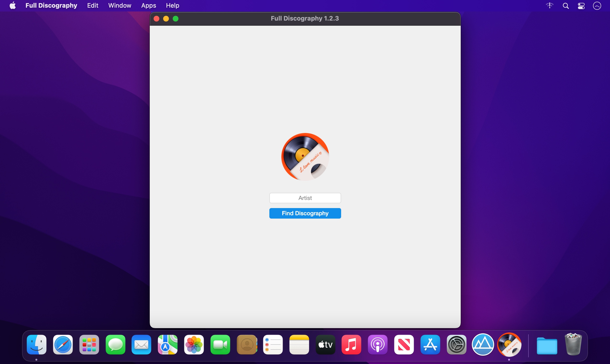
Task: Open Apple TV from the dock
Action: (326, 345)
